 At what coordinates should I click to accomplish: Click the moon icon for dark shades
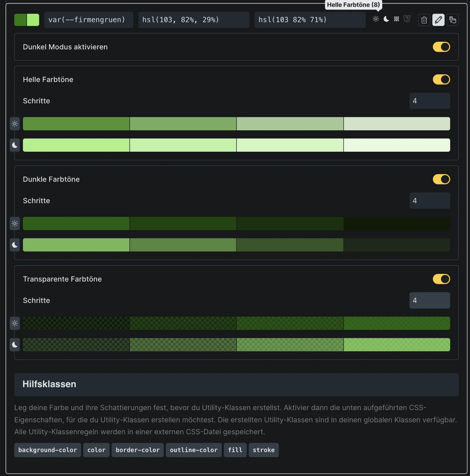(x=386, y=19)
